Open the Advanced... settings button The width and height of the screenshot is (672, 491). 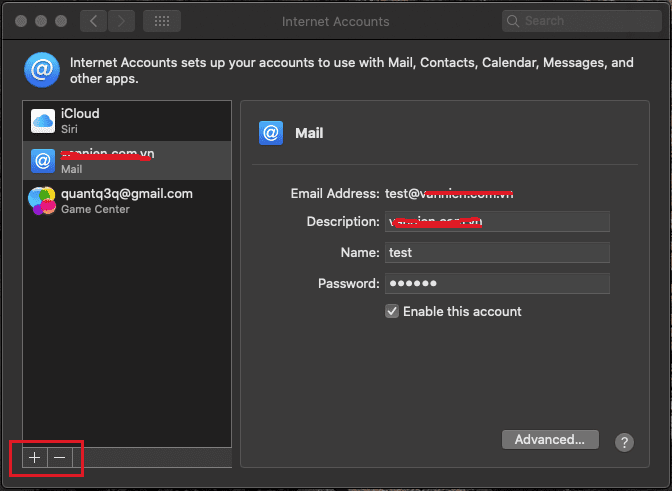click(x=550, y=440)
